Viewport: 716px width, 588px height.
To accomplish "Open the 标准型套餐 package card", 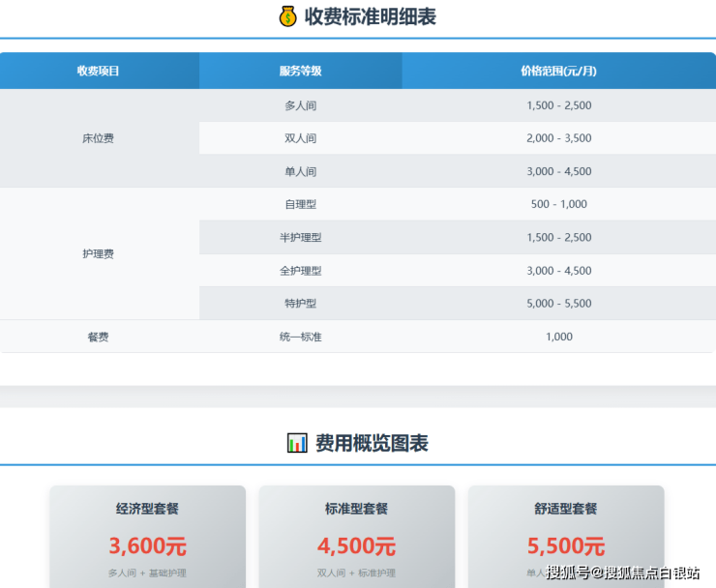I will point(357,535).
